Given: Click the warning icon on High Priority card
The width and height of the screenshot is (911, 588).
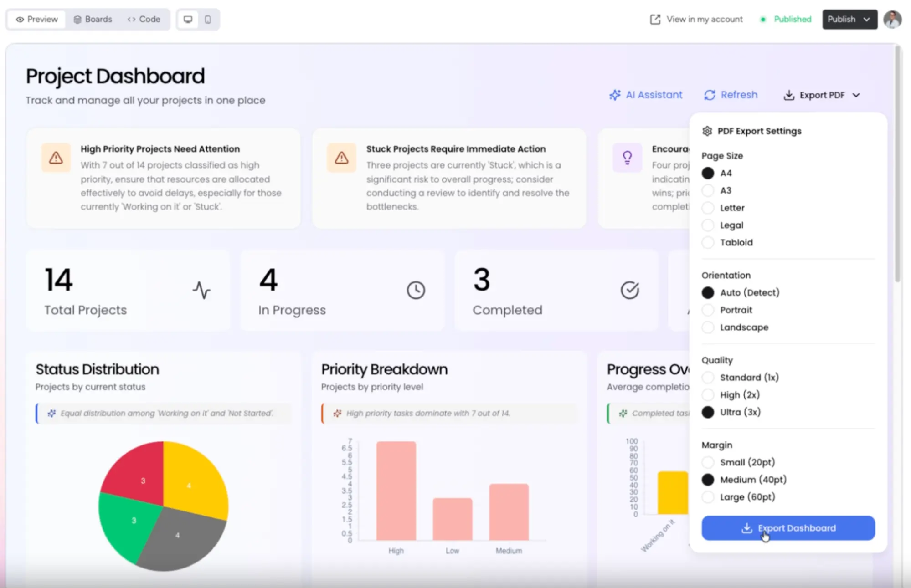Looking at the screenshot, I should (x=56, y=158).
